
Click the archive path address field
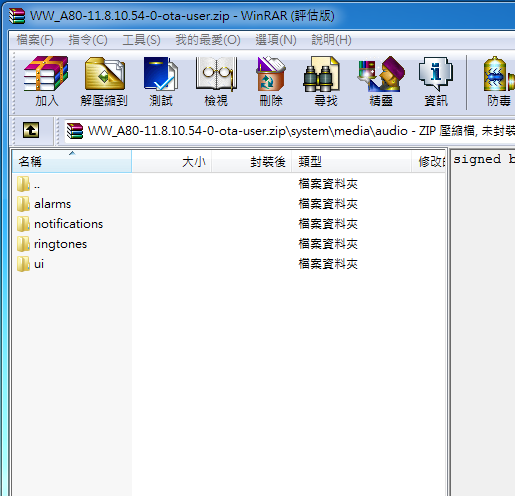click(289, 131)
